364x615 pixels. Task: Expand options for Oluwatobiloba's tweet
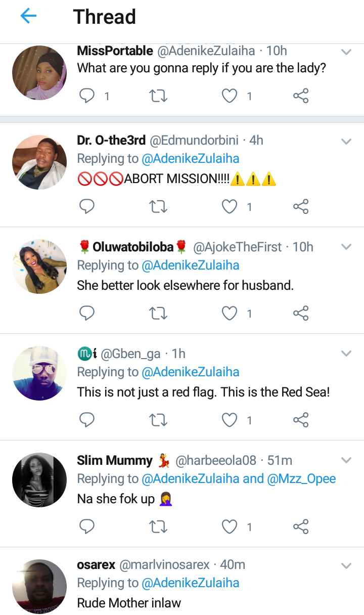coord(346,247)
